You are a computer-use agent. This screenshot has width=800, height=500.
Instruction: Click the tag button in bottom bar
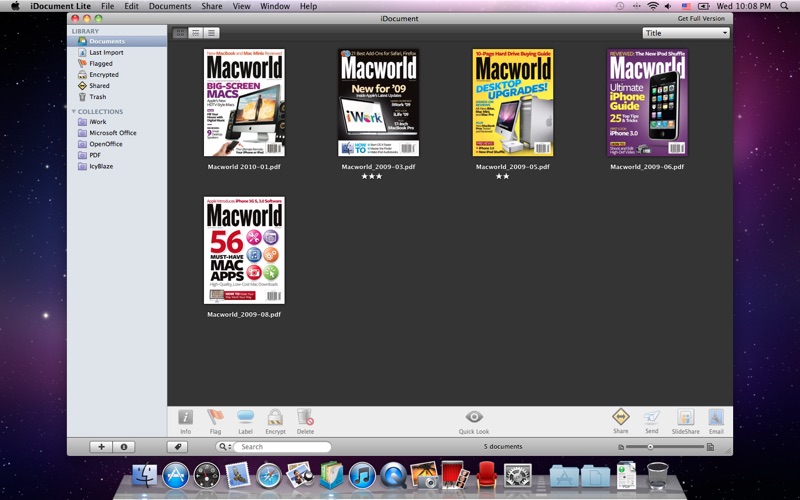[178, 447]
